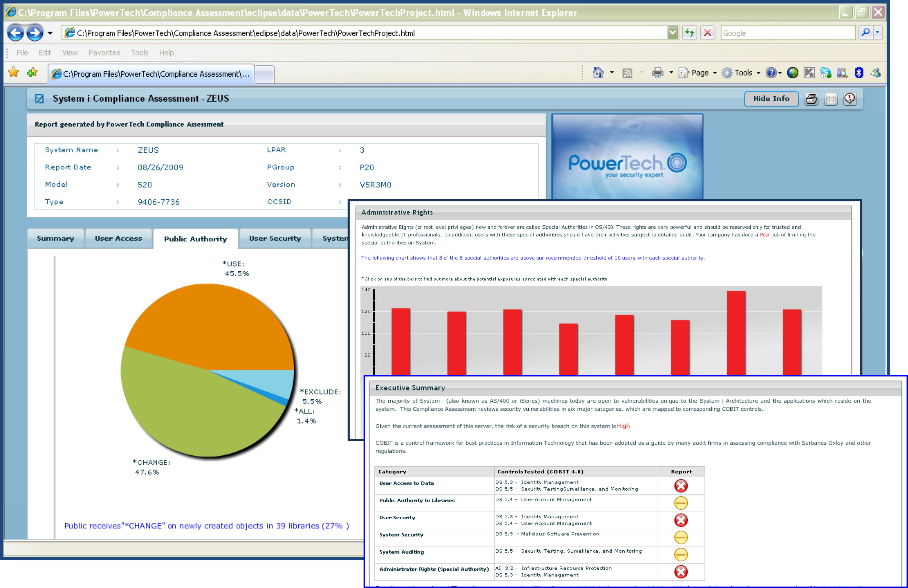This screenshot has height=588, width=908.
Task: Print the compliance report using printer icon
Action: tap(811, 99)
